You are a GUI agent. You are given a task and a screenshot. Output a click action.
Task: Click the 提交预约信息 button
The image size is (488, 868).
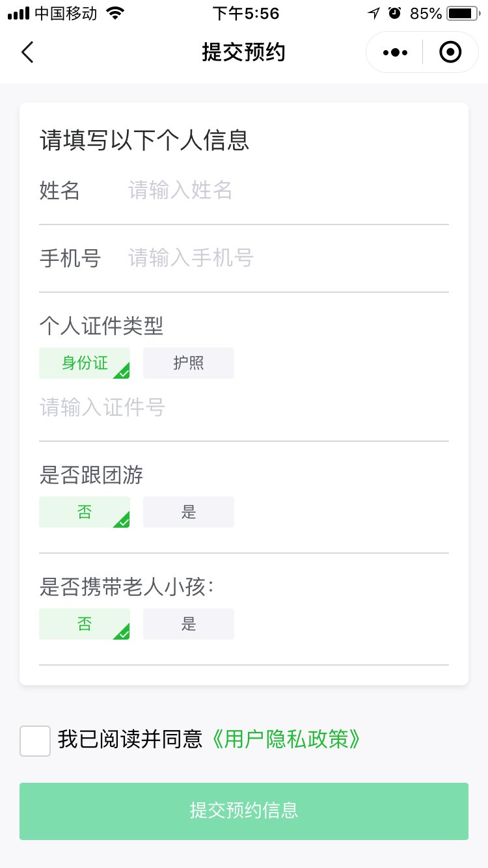[244, 811]
